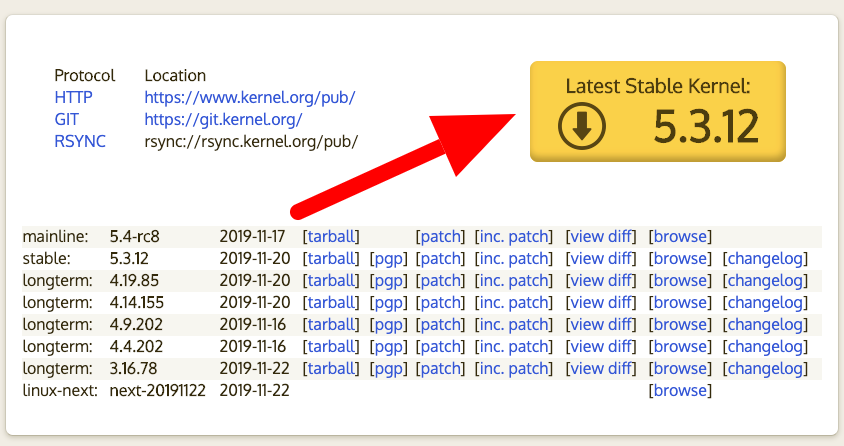Open inc. patch for longterm 4.19.85
Image resolution: width=844 pixels, height=446 pixels.
pyautogui.click(x=514, y=281)
